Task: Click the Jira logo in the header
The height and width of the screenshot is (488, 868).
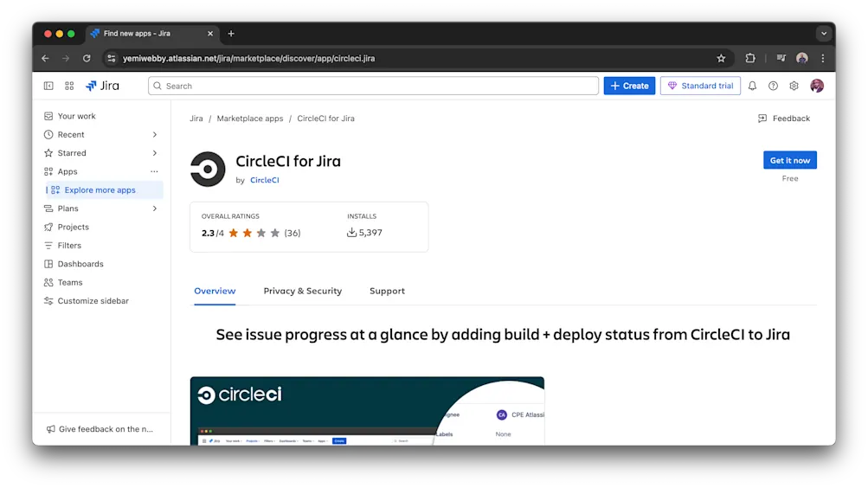Action: (102, 86)
